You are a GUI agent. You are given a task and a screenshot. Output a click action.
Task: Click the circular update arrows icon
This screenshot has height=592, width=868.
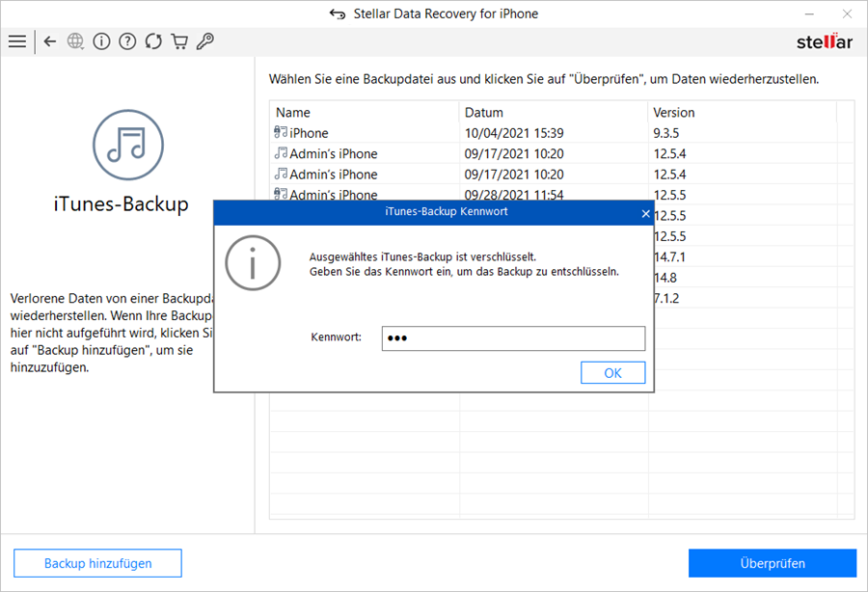click(153, 41)
